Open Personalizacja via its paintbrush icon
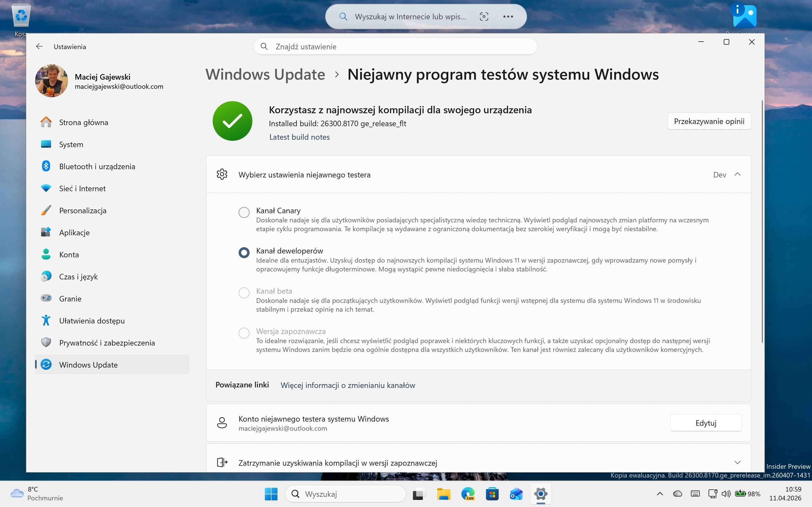812x507 pixels. click(x=46, y=210)
